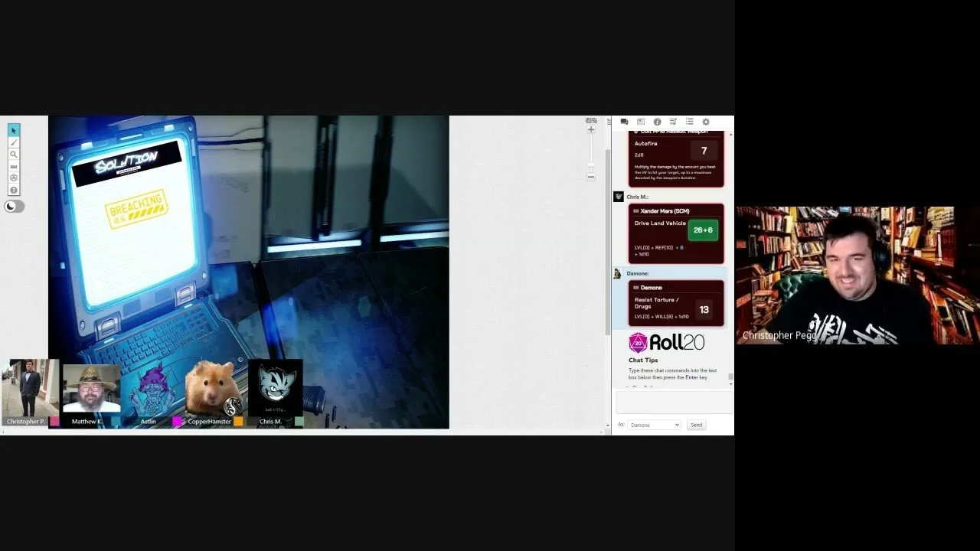The height and width of the screenshot is (551, 980).
Task: Click the Damone roll card title
Action: 651,288
